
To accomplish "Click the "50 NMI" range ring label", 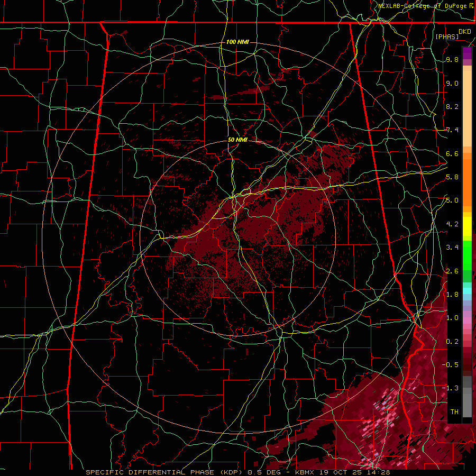I will (237, 140).
